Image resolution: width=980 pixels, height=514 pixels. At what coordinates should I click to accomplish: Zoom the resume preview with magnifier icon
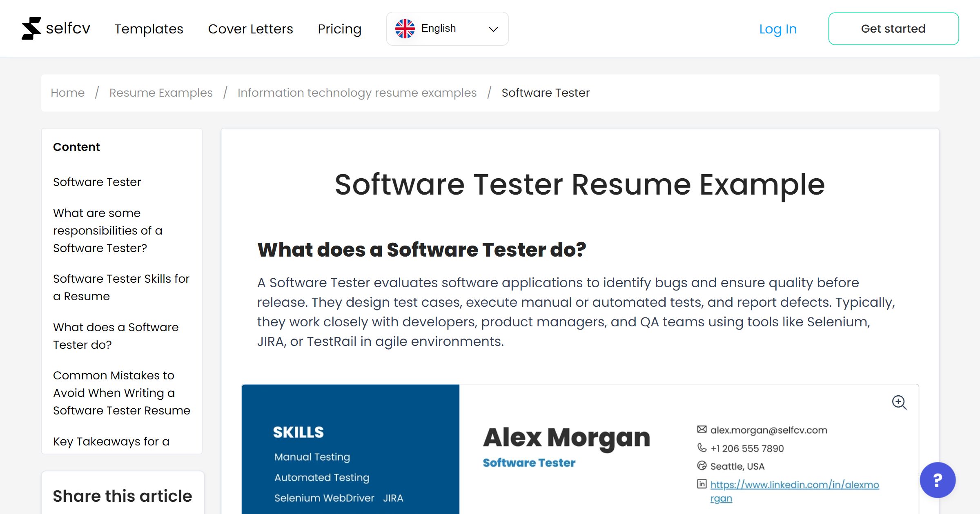[x=899, y=402]
